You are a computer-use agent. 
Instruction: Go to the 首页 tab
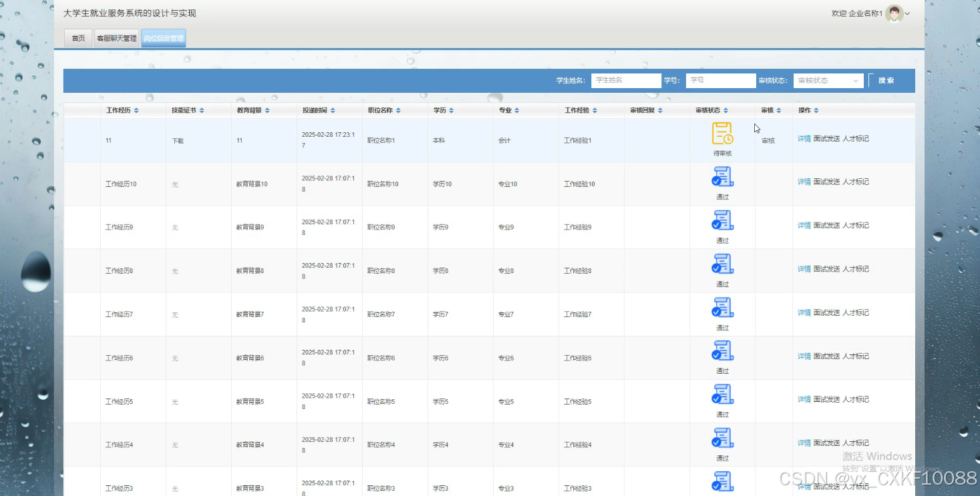[79, 38]
